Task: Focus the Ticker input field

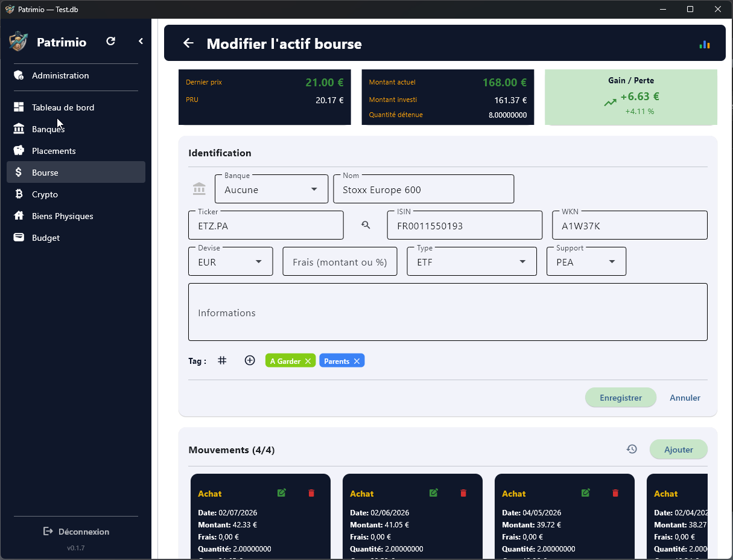Action: pos(266,225)
